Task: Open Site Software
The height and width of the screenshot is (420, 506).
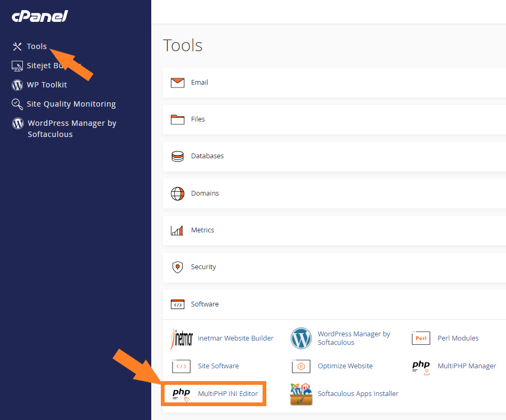Action: 218,366
